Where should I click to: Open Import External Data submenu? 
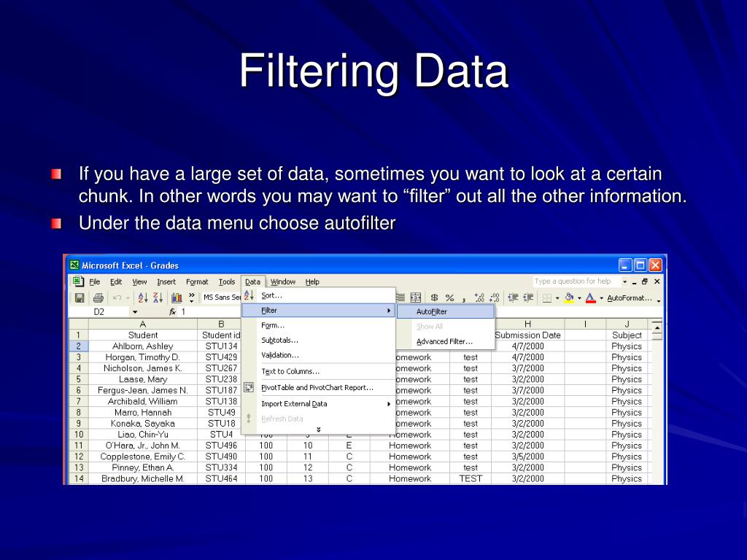pyautogui.click(x=319, y=404)
